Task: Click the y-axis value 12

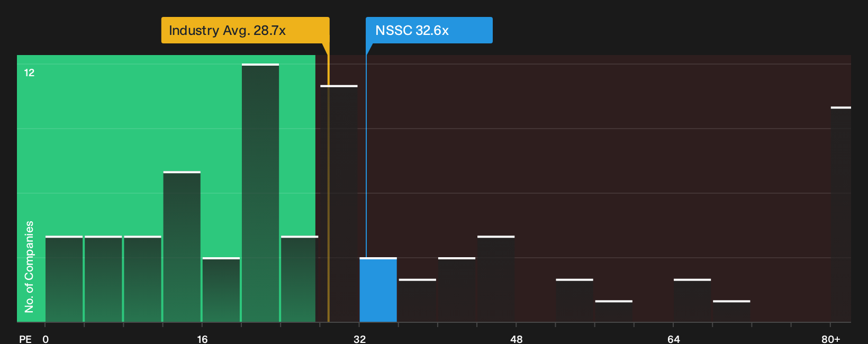Action: [x=29, y=73]
